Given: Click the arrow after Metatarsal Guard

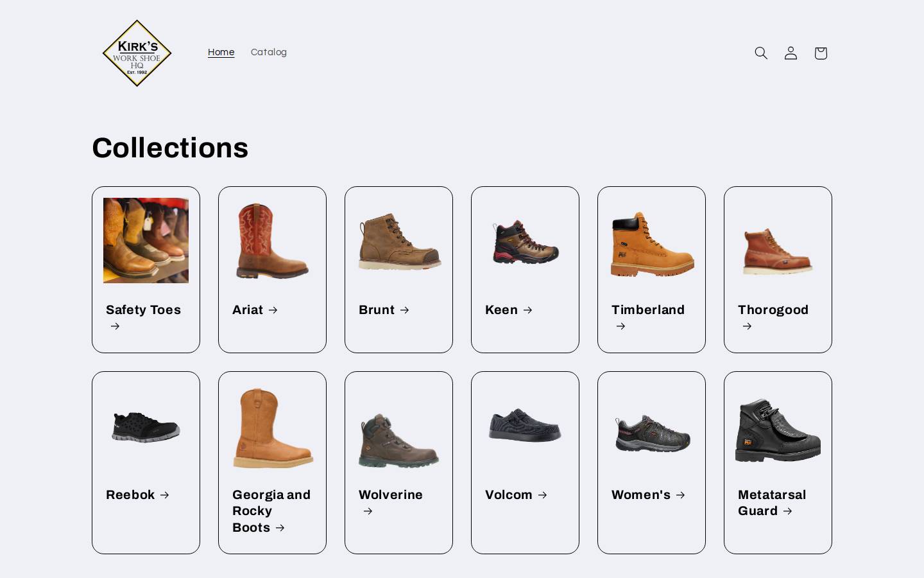Looking at the screenshot, I should click(787, 511).
